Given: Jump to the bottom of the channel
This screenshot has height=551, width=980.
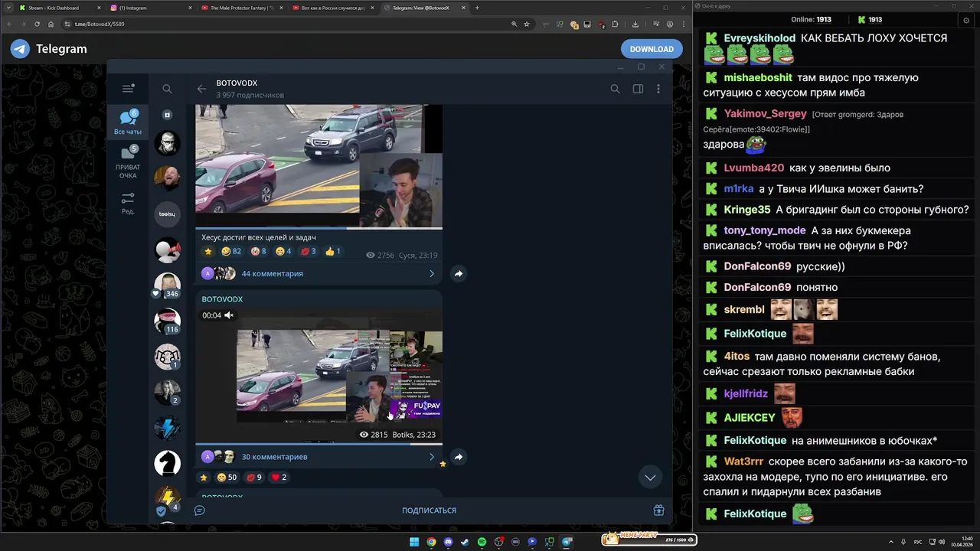Looking at the screenshot, I should (650, 477).
